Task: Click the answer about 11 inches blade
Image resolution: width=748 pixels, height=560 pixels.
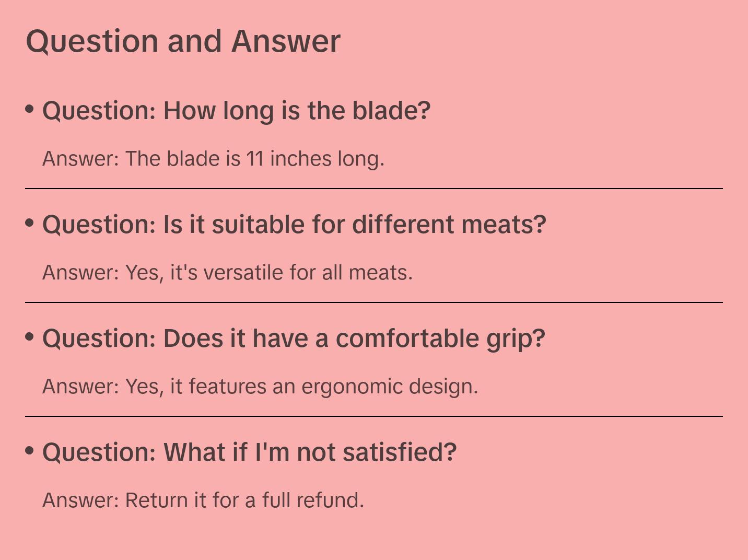Action: pyautogui.click(x=213, y=158)
